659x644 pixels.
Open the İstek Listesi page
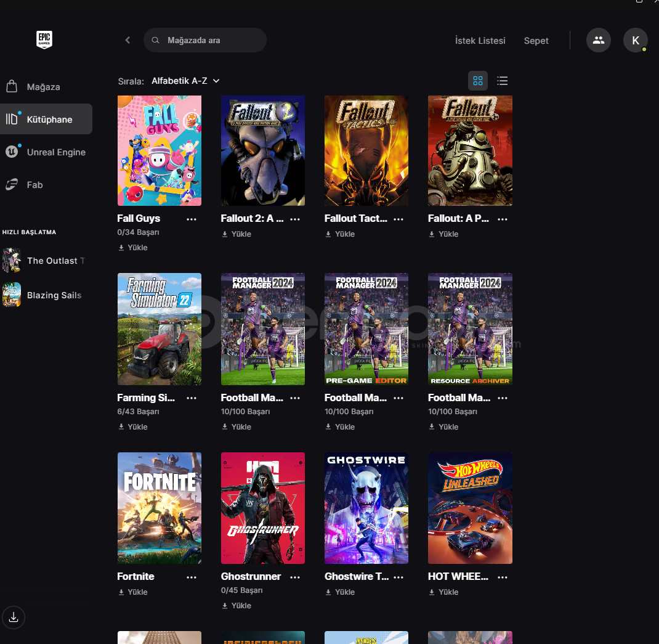(480, 41)
